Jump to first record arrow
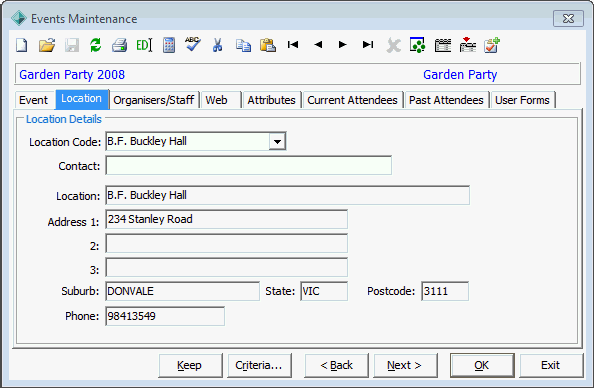The height and width of the screenshot is (388, 594). (x=293, y=45)
